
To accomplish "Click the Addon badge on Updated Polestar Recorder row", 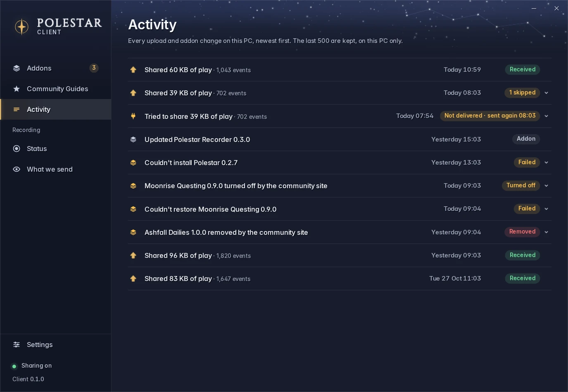I will (x=526, y=139).
